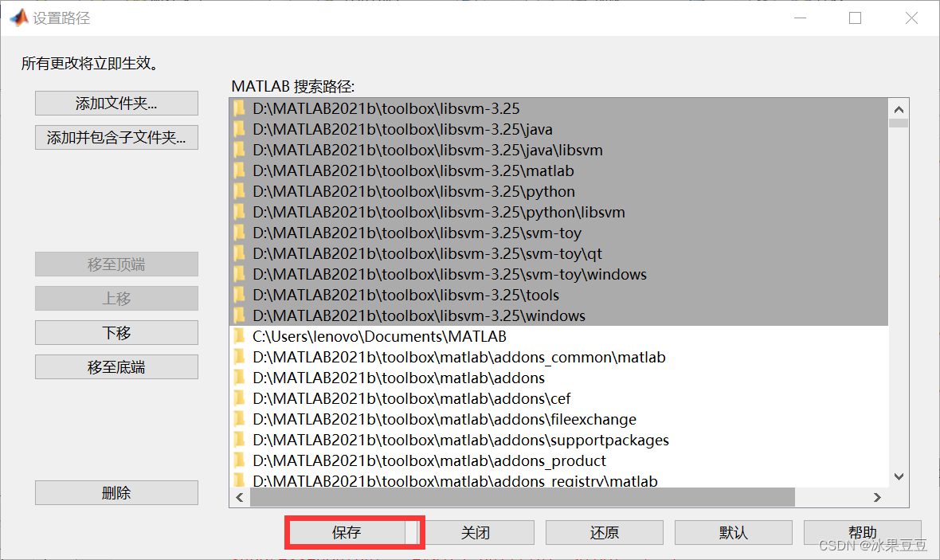Select the libsvm-3.25\svm-toy\windows path row
This screenshot has height=560, width=940.
tap(558, 274)
